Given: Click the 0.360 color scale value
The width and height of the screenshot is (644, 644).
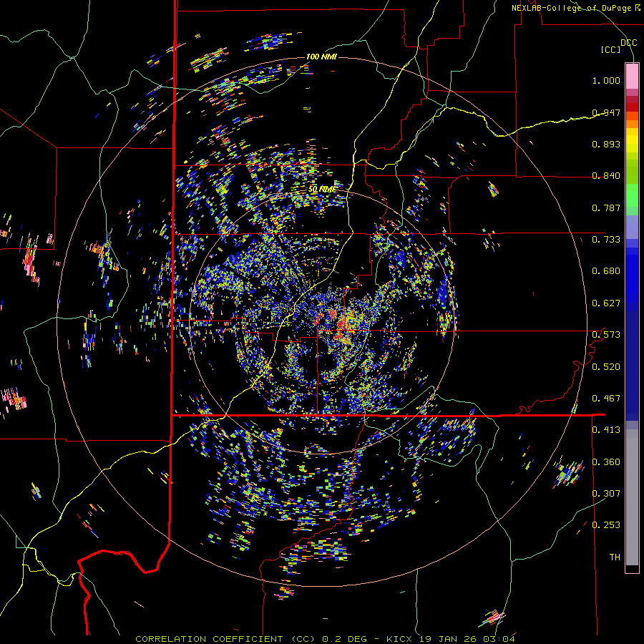Looking at the screenshot, I should point(606,462).
